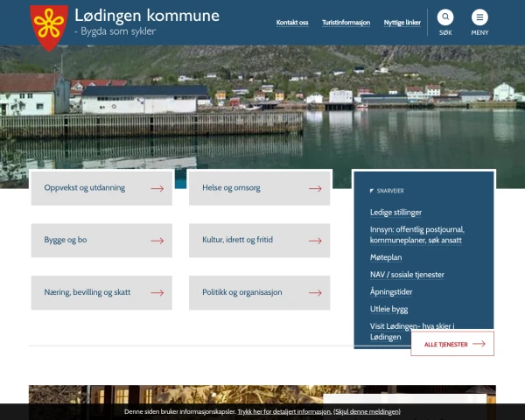
Task: Expand Nyttige linker in header
Action: coord(402,23)
